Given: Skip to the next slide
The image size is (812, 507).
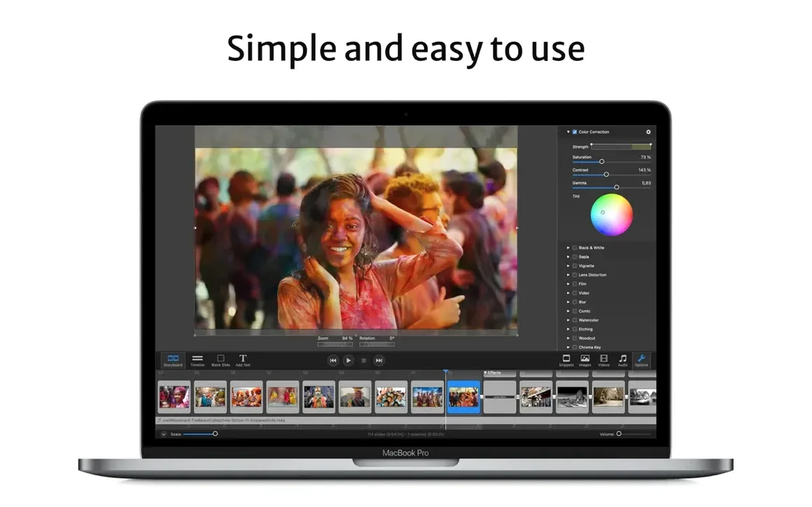Looking at the screenshot, I should [x=379, y=361].
